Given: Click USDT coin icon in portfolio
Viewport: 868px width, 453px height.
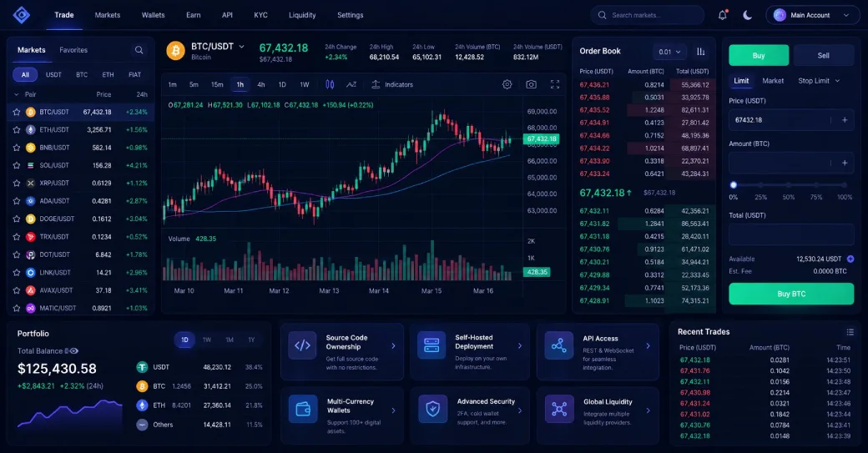Looking at the screenshot, I should click(x=142, y=367).
